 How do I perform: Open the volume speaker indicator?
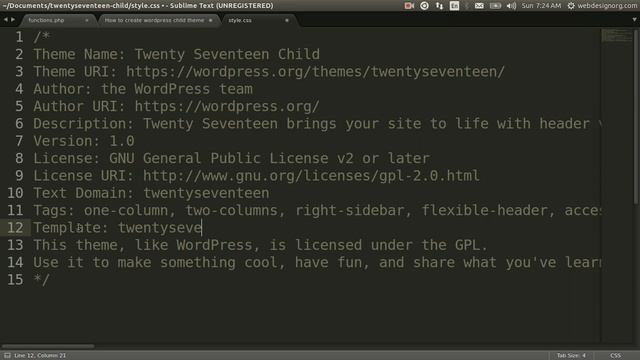[511, 6]
